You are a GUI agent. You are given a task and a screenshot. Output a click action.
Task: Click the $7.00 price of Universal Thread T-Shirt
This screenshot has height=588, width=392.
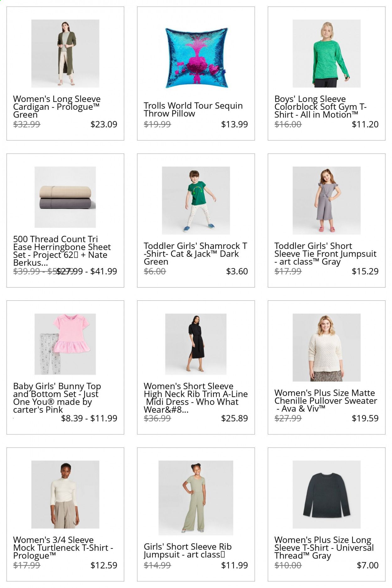click(368, 565)
